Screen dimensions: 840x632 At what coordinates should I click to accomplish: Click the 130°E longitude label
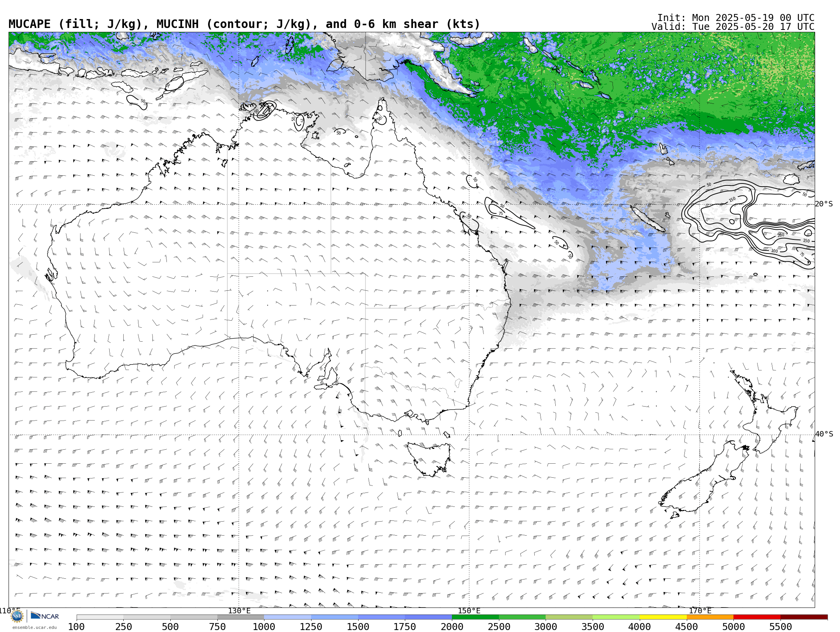click(x=239, y=611)
